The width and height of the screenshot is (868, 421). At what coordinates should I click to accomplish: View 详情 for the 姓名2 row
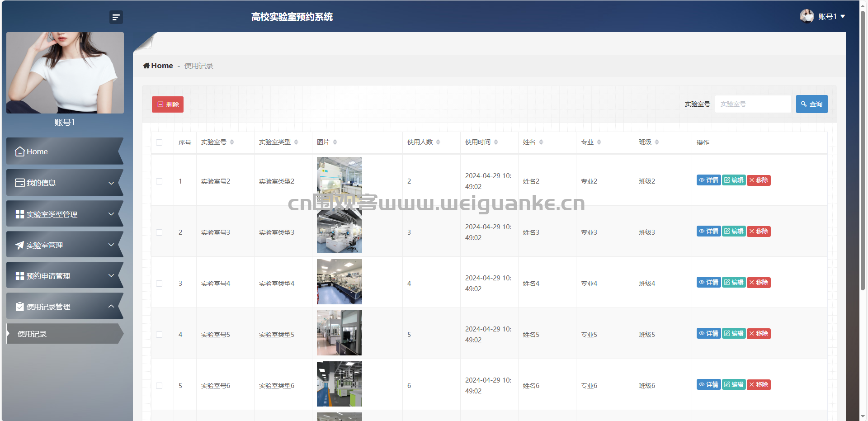pos(708,180)
